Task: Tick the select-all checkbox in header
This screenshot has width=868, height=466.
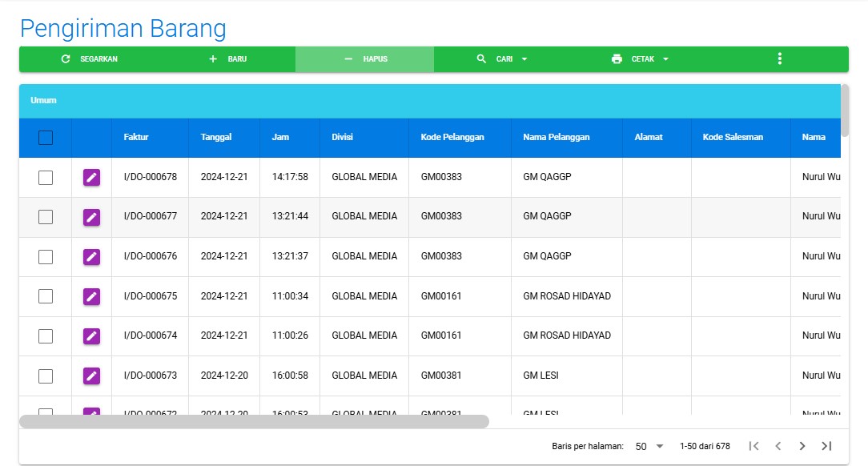Action: point(46,138)
